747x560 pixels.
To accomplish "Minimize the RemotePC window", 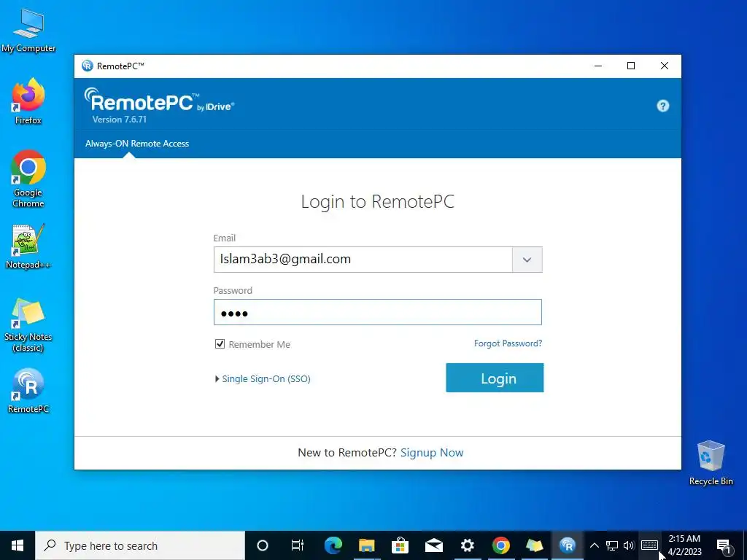I will (x=598, y=66).
